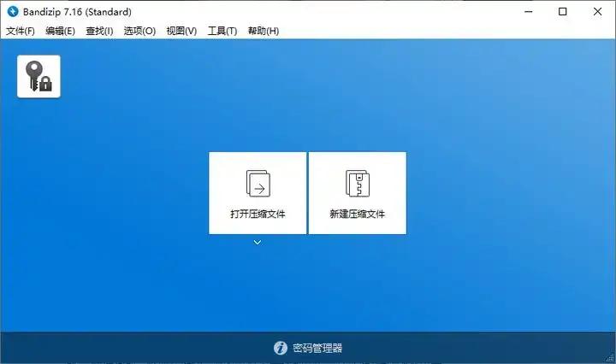Minimize the Bandizip window
The image size is (616, 364).
[529, 12]
